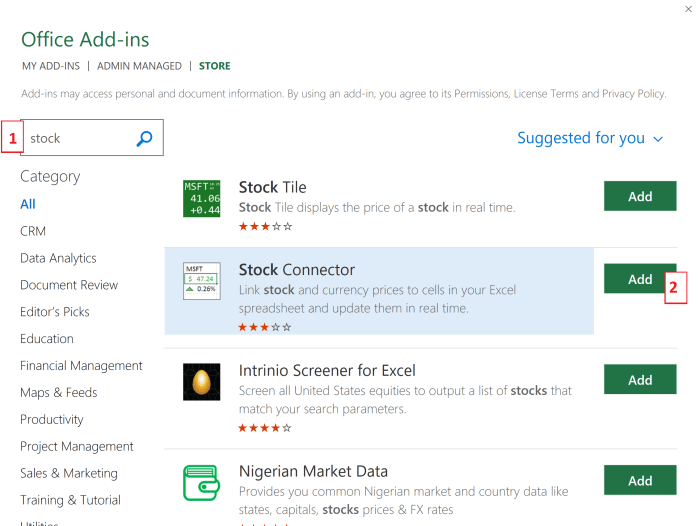Click the Nigerian Market Data description text
700x526 pixels.
click(x=404, y=501)
